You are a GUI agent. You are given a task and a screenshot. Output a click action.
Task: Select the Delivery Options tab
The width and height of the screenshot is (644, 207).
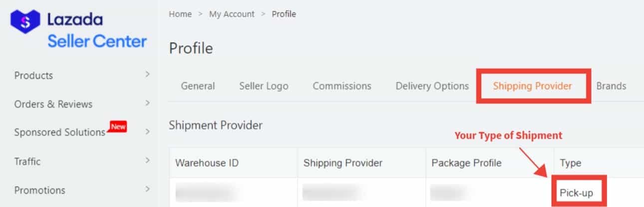tap(432, 86)
